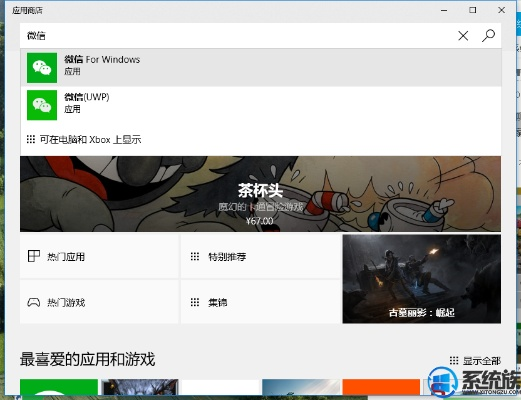Open the orange app tile in favorites row
Image resolution: width=521 pixels, height=400 pixels.
click(x=381, y=387)
